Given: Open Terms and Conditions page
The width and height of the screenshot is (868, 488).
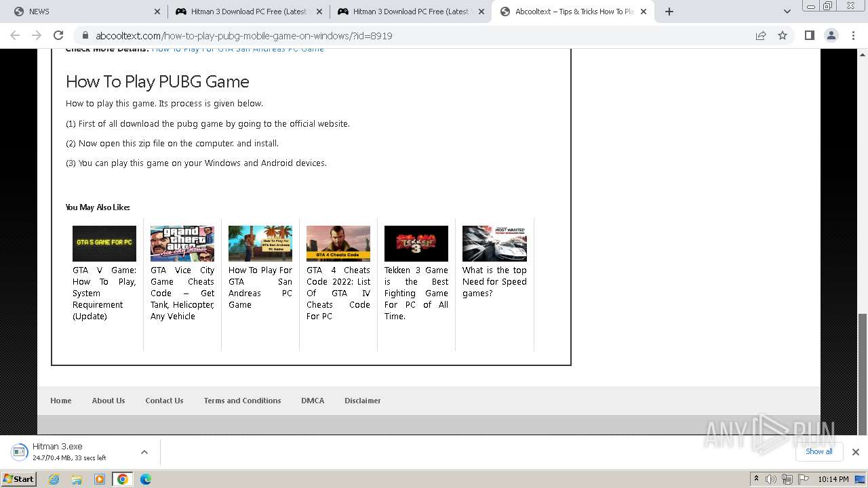Looking at the screenshot, I should coord(242,401).
